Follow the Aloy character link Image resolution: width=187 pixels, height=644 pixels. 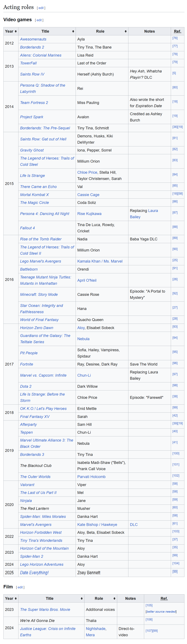pyautogui.click(x=81, y=328)
